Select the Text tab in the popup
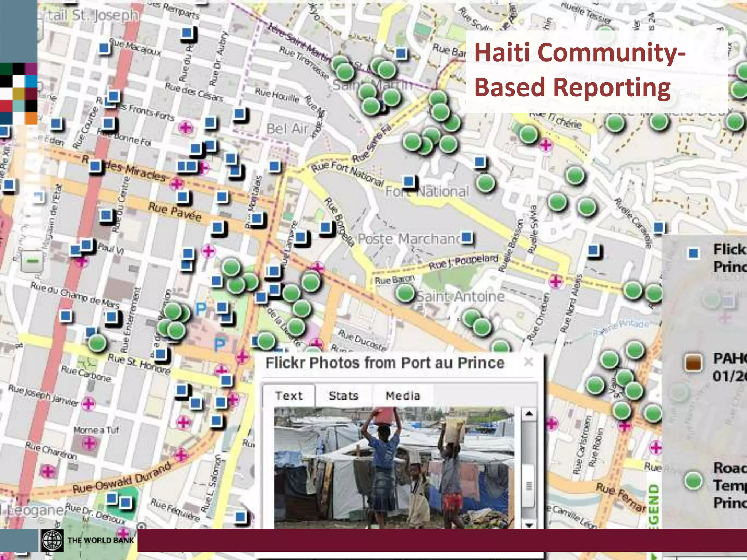 289,396
